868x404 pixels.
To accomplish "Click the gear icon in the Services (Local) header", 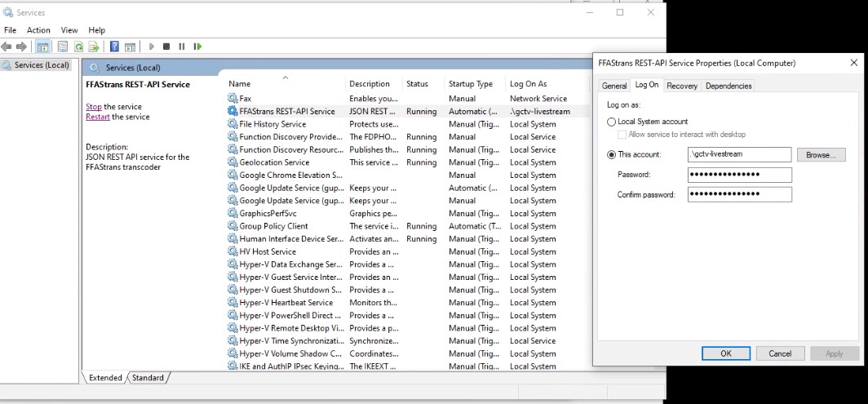I will pyautogui.click(x=95, y=68).
